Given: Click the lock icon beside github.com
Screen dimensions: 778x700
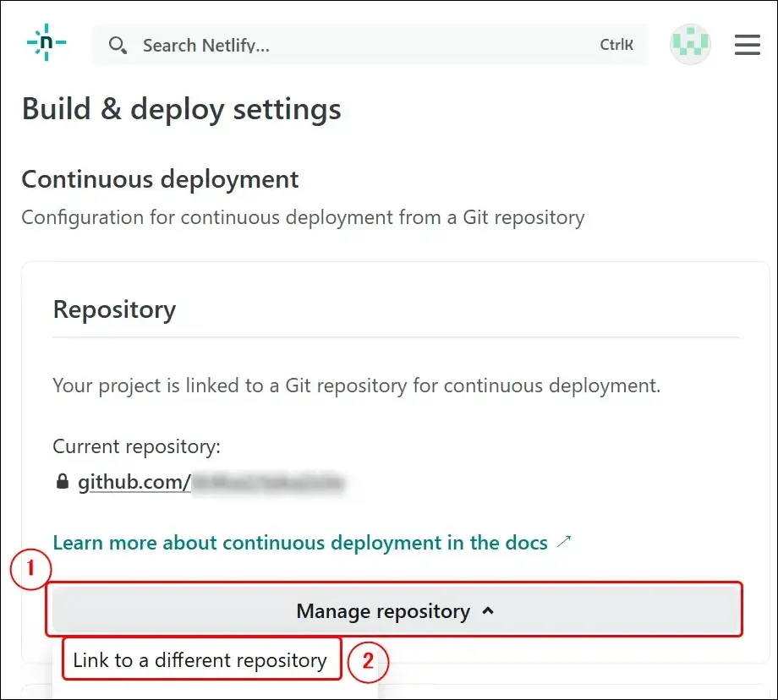Looking at the screenshot, I should [x=62, y=483].
